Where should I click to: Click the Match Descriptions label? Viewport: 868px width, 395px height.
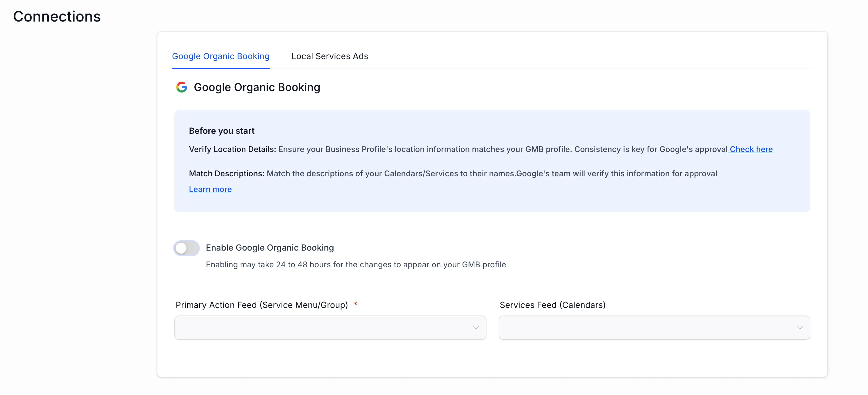(227, 174)
